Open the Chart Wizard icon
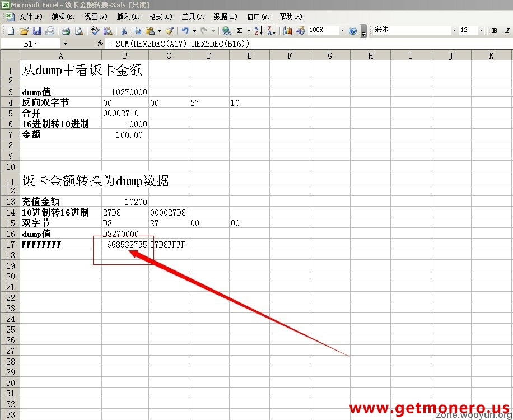This screenshot has width=513, height=420. [x=288, y=31]
